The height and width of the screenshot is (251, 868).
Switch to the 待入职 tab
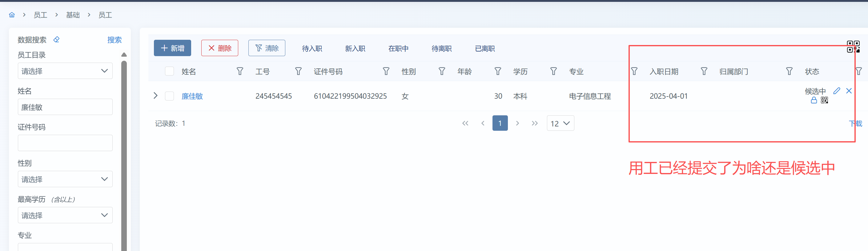click(x=312, y=49)
